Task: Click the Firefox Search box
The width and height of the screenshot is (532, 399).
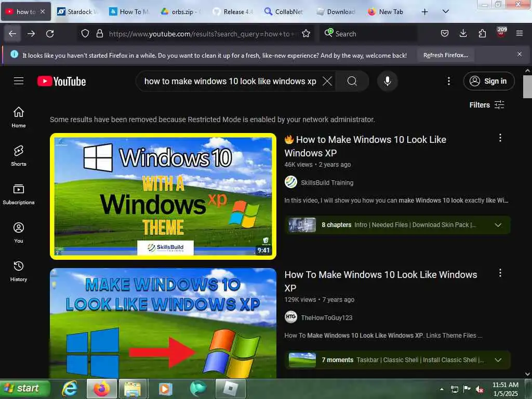Action: 368,34
